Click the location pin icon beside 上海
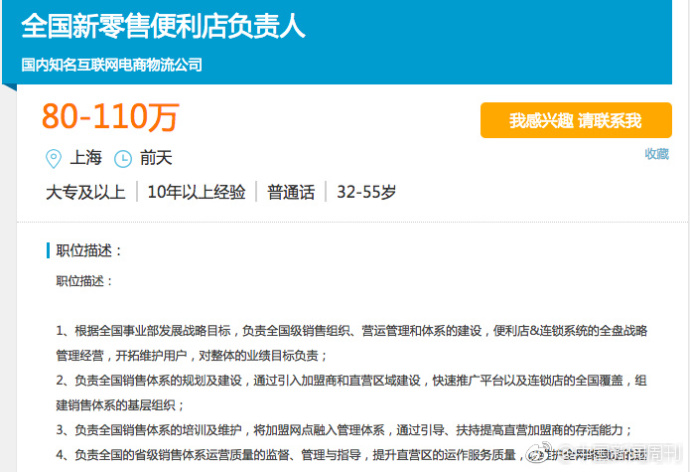The width and height of the screenshot is (690, 472). pos(54,158)
